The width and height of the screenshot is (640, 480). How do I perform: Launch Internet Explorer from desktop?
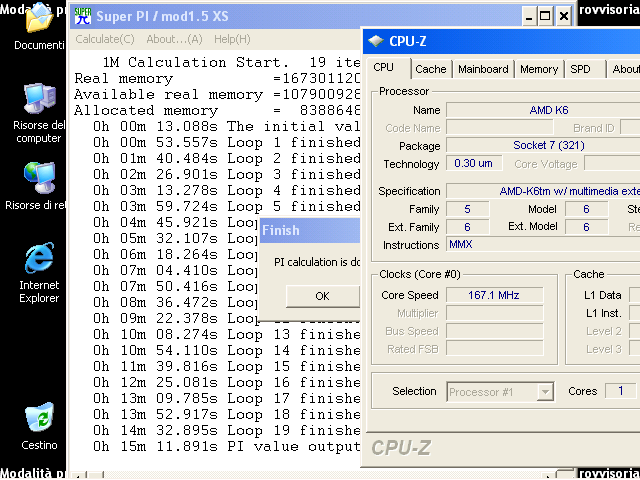[39, 273]
